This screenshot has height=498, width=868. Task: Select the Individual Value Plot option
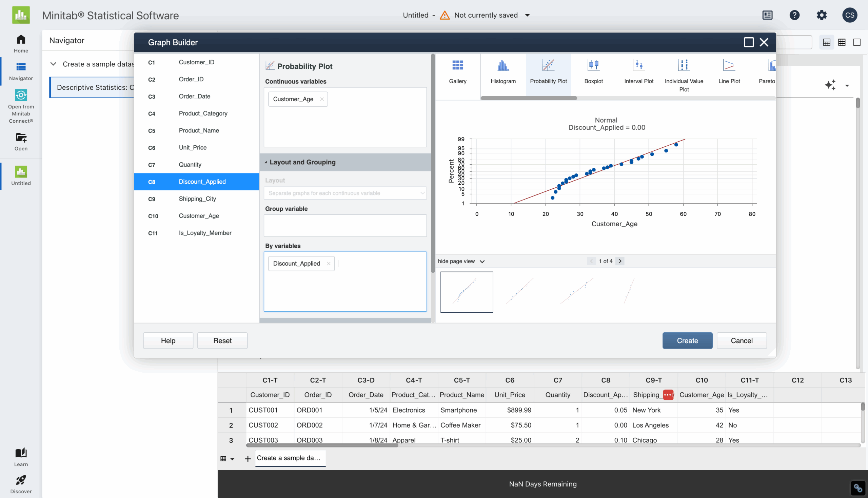pyautogui.click(x=684, y=72)
